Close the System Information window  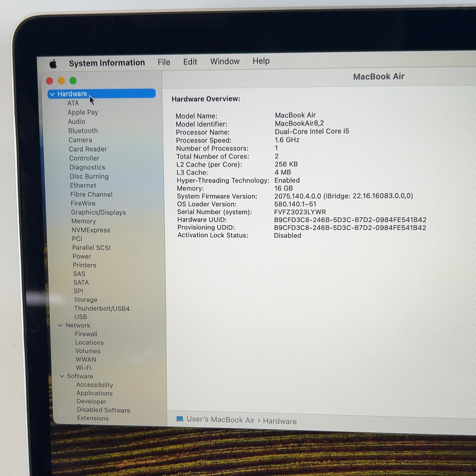(50, 81)
